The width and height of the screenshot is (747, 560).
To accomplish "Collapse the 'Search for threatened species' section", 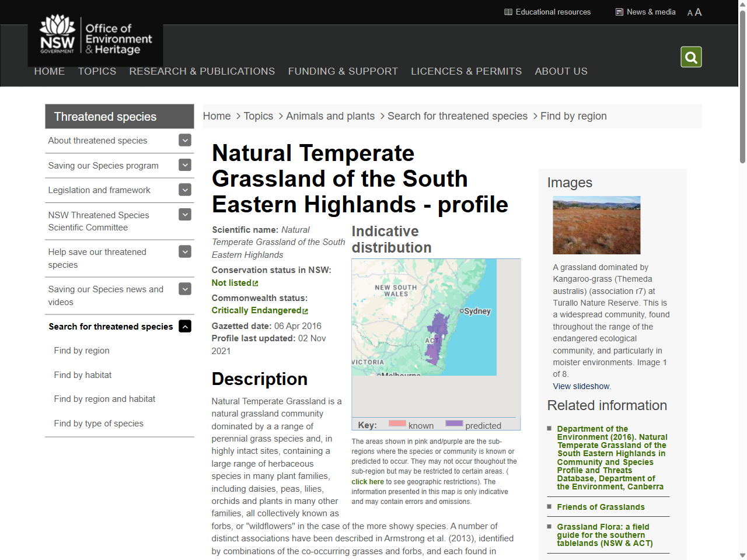I will coord(184,326).
